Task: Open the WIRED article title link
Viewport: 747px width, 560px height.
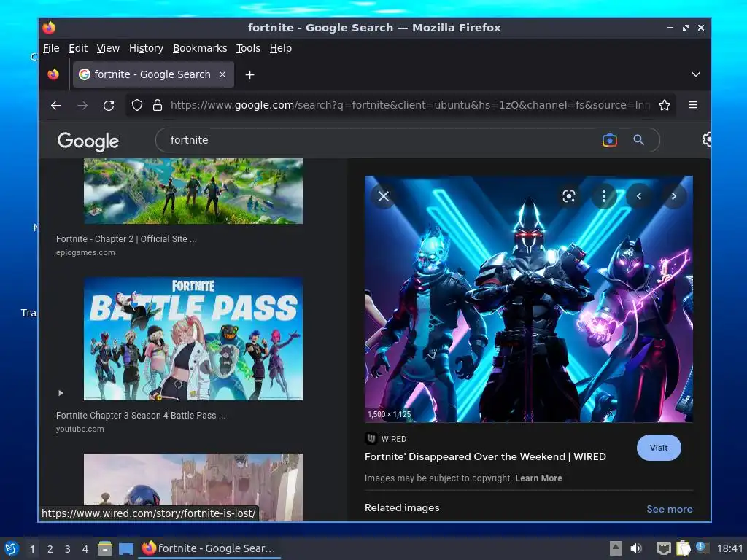Action: [485, 456]
